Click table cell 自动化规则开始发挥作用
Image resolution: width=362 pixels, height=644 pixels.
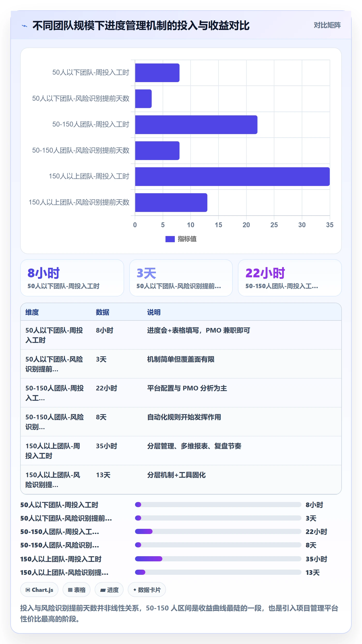click(184, 417)
